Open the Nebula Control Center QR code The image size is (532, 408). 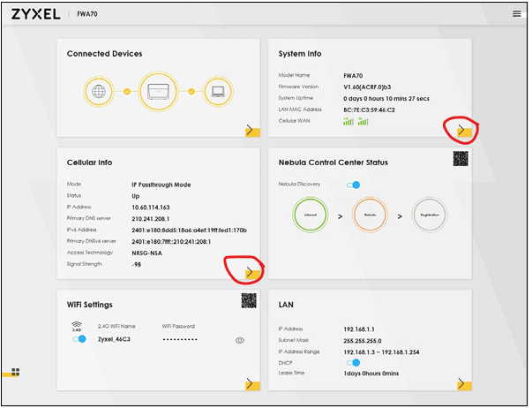tap(461, 159)
